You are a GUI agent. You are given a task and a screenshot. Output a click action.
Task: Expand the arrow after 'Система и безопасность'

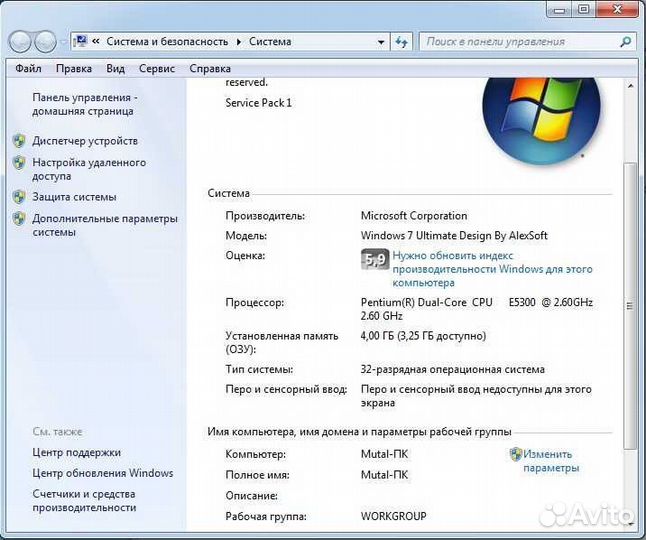(239, 42)
